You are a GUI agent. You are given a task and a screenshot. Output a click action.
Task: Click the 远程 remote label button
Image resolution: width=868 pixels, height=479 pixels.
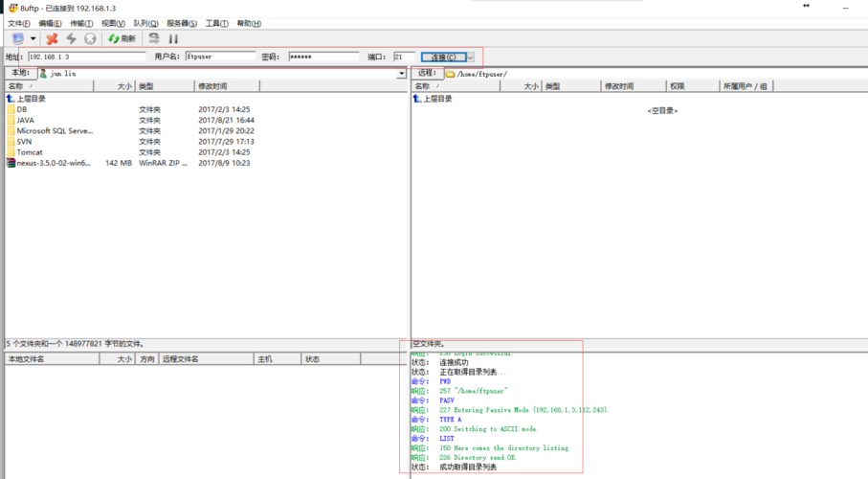click(427, 73)
